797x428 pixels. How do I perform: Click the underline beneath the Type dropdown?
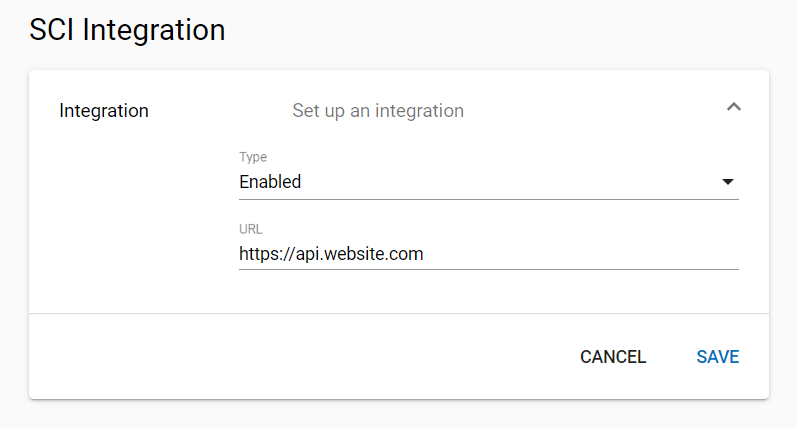pyautogui.click(x=488, y=199)
